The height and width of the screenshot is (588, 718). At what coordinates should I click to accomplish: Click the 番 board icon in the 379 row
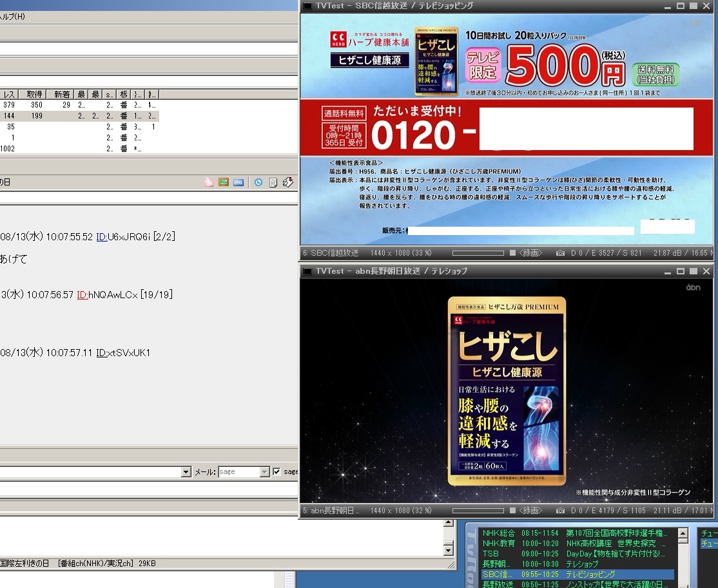pyautogui.click(x=124, y=105)
